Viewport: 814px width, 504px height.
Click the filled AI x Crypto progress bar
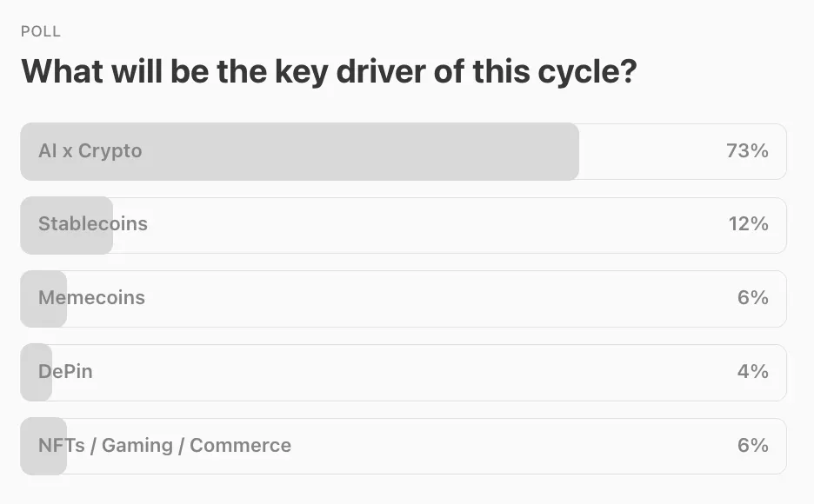click(x=299, y=151)
